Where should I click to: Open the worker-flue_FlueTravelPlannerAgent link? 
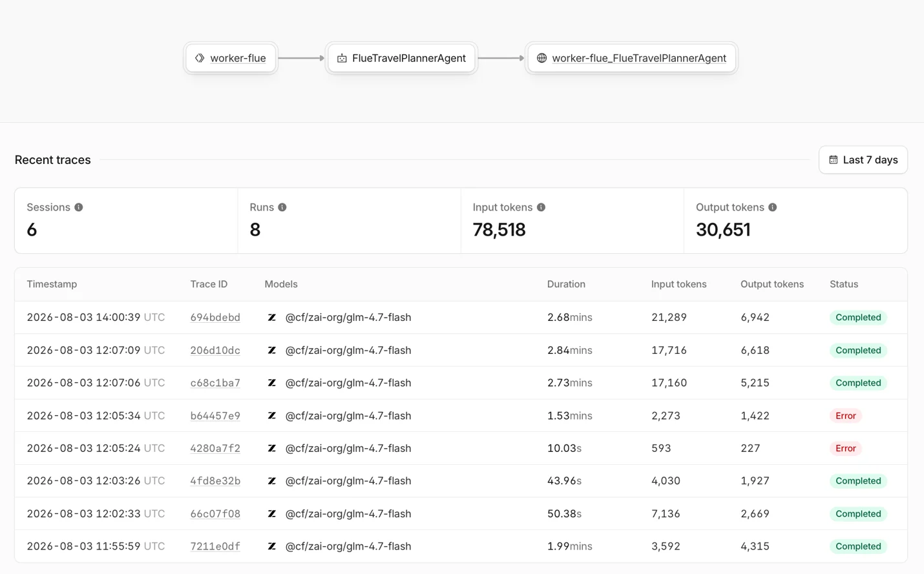click(639, 58)
